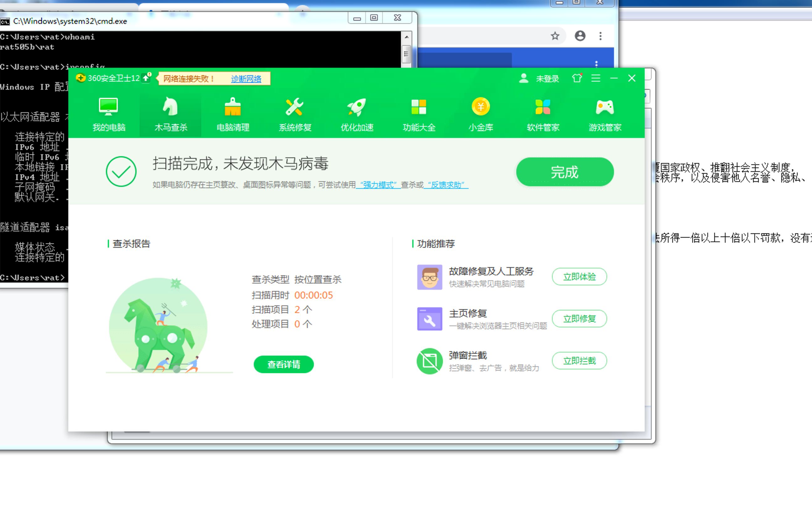Click 故障修复及人工服务 avatar icon
This screenshot has height=508, width=812.
point(429,277)
